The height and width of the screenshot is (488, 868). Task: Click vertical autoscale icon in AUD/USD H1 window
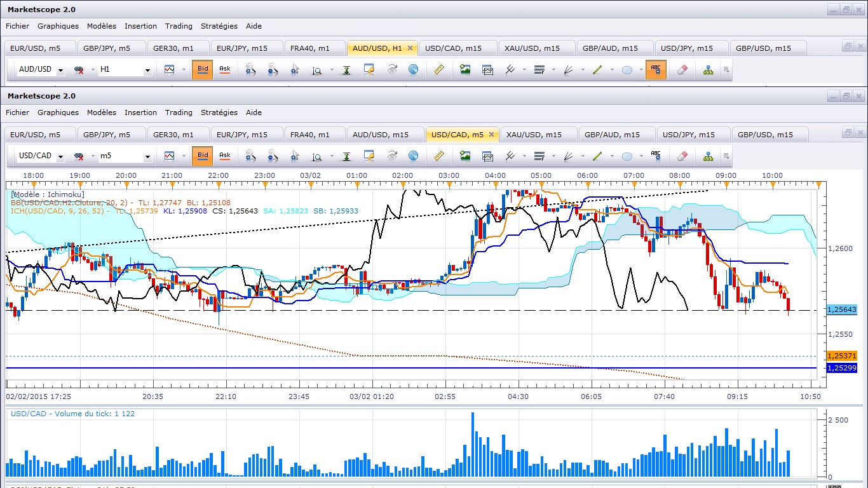click(346, 69)
